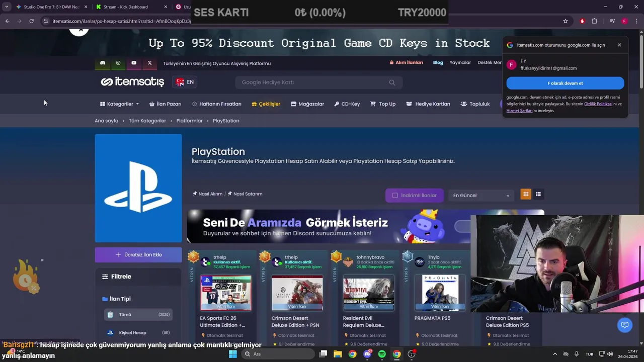Open the Discord icon in site top bar
644x362 pixels.
[103, 63]
